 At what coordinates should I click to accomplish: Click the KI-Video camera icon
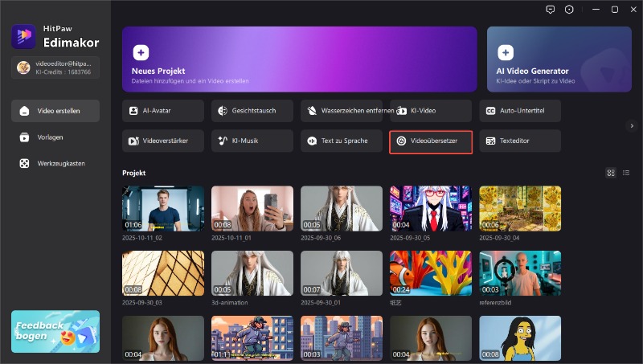coord(401,111)
